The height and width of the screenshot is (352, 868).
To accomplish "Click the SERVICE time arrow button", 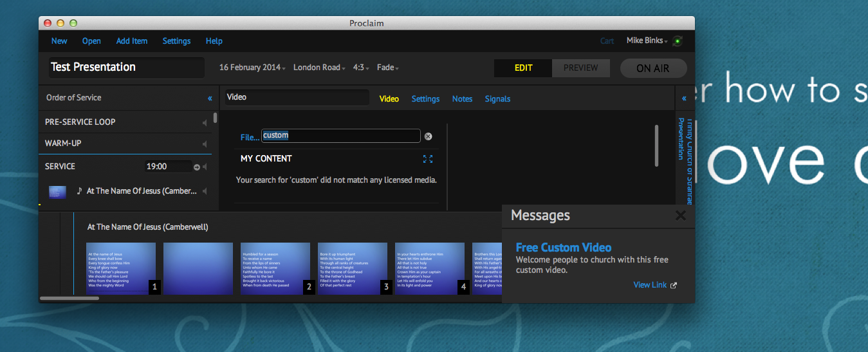I will click(x=197, y=167).
